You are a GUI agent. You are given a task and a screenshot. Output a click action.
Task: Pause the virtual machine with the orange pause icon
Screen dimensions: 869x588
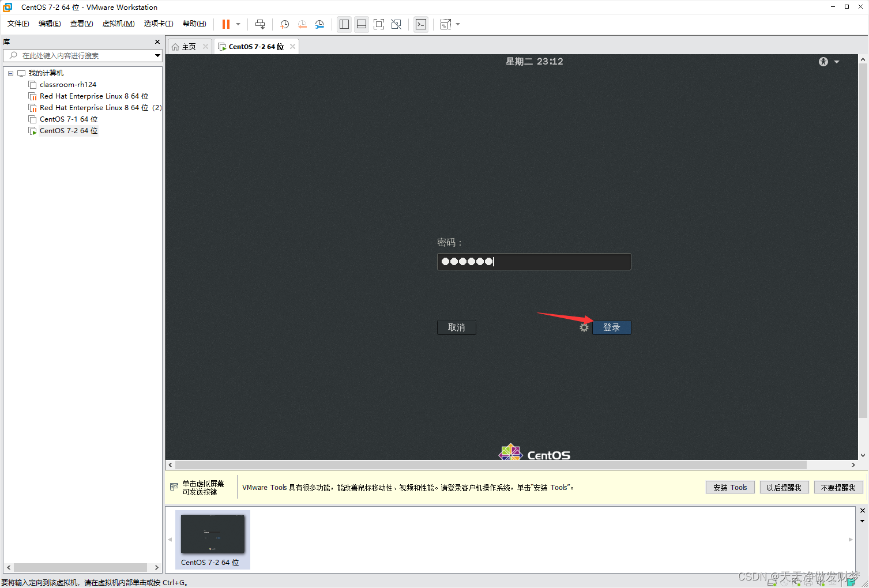tap(226, 24)
